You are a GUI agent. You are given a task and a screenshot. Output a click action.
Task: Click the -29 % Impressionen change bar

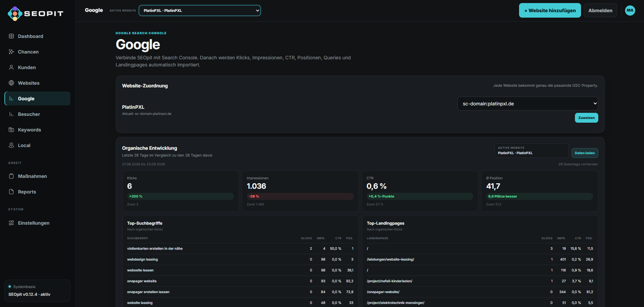300,197
